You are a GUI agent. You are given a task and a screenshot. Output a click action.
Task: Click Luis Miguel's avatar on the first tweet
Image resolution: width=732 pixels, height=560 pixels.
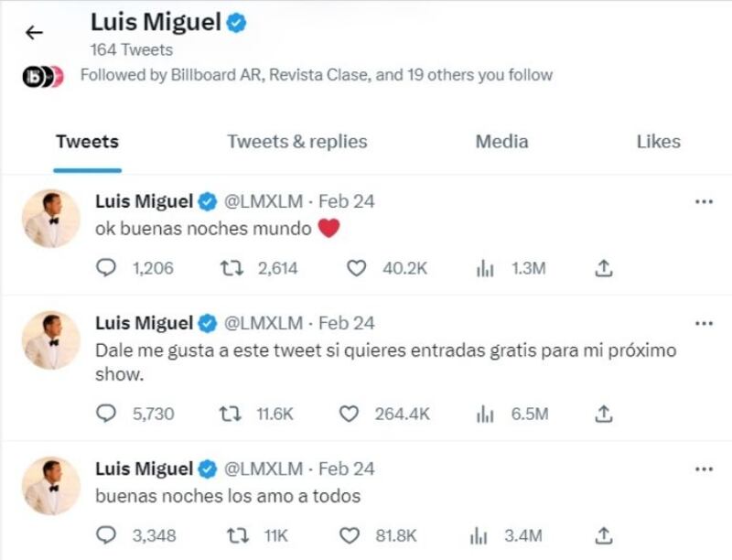click(51, 219)
